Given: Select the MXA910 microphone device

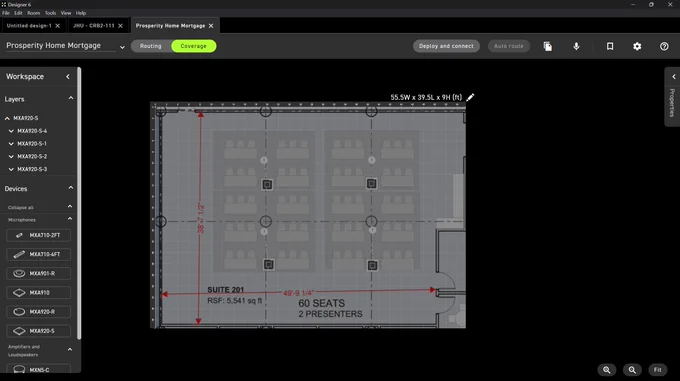Looking at the screenshot, I should pyautogui.click(x=39, y=293).
